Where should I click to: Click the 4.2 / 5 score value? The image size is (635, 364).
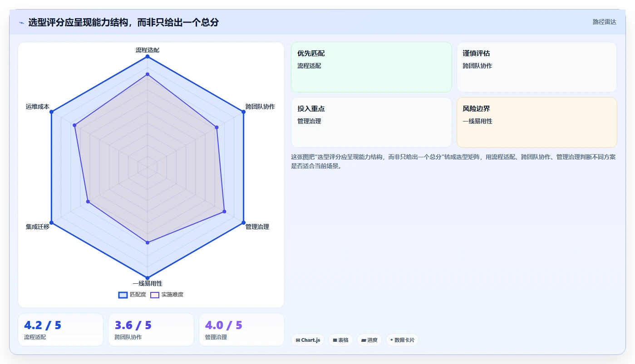[x=43, y=325]
